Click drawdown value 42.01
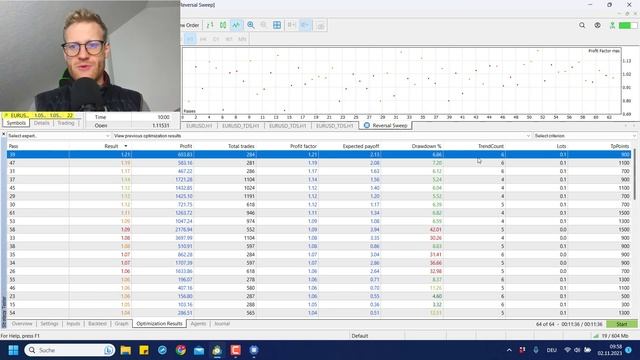Screen dimensions: 640x360 [x=436, y=229]
